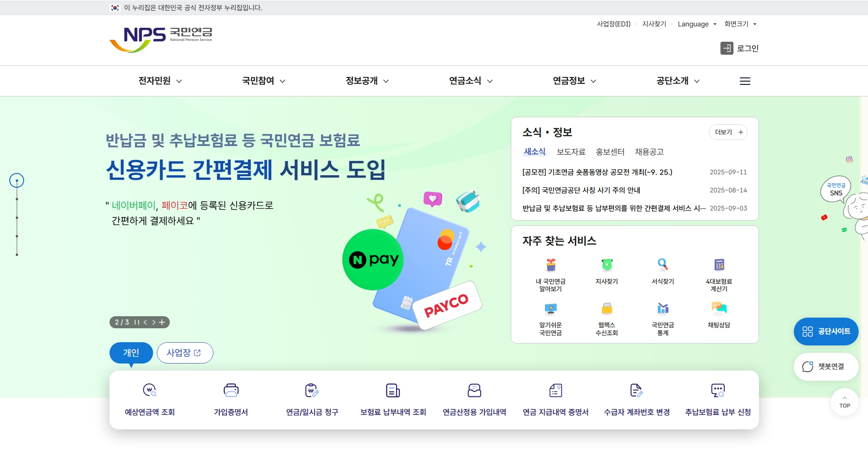The height and width of the screenshot is (466, 868).
Task: Expand the banner list plus icon
Action: pyautogui.click(x=162, y=322)
